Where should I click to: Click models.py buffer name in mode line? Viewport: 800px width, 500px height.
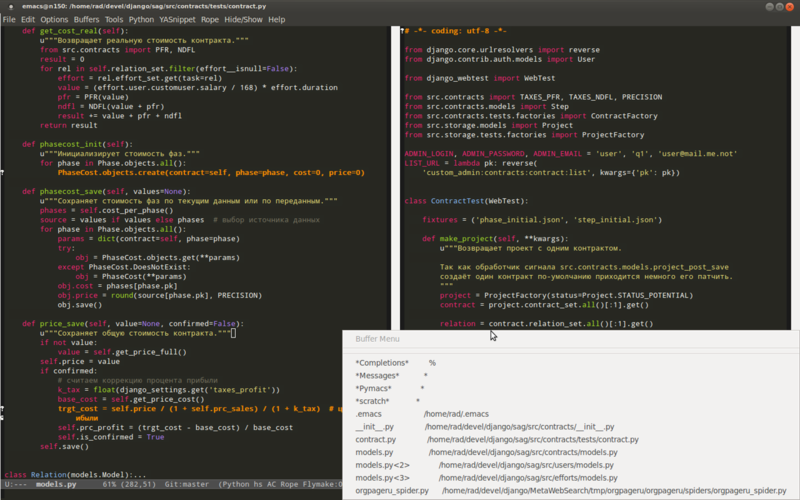tap(56, 484)
